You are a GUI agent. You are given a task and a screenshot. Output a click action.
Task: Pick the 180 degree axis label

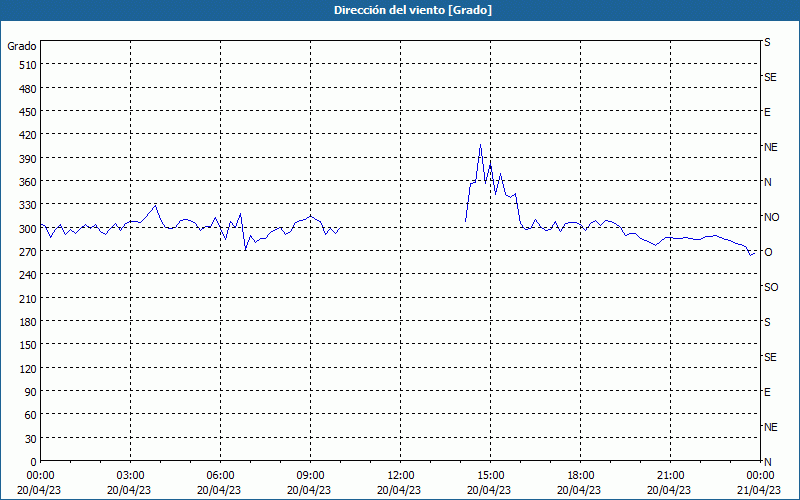[28, 322]
